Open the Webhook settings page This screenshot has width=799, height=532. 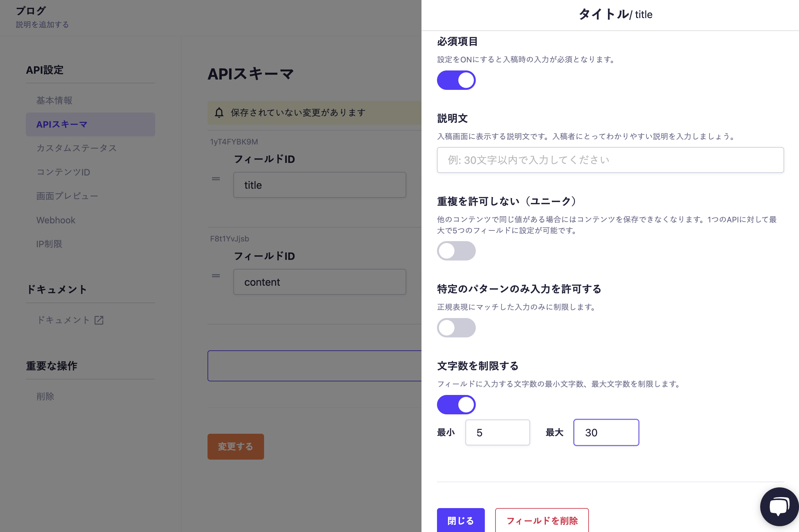(56, 220)
